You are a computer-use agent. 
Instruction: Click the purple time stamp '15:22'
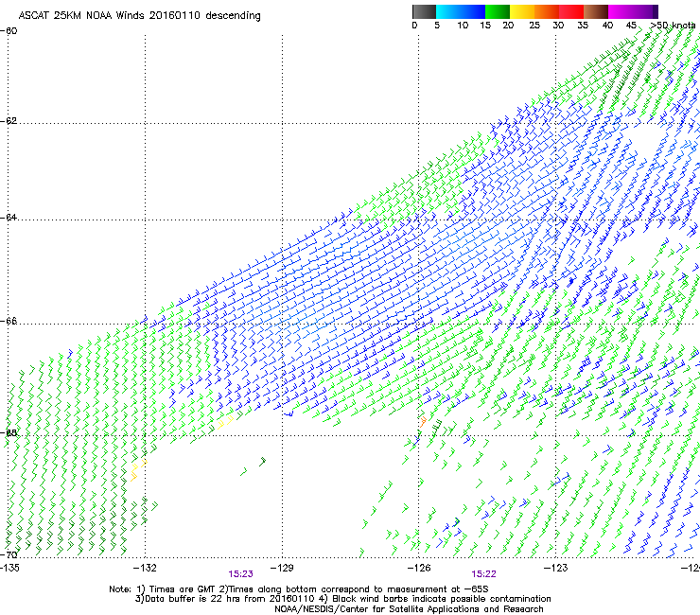coord(484,574)
